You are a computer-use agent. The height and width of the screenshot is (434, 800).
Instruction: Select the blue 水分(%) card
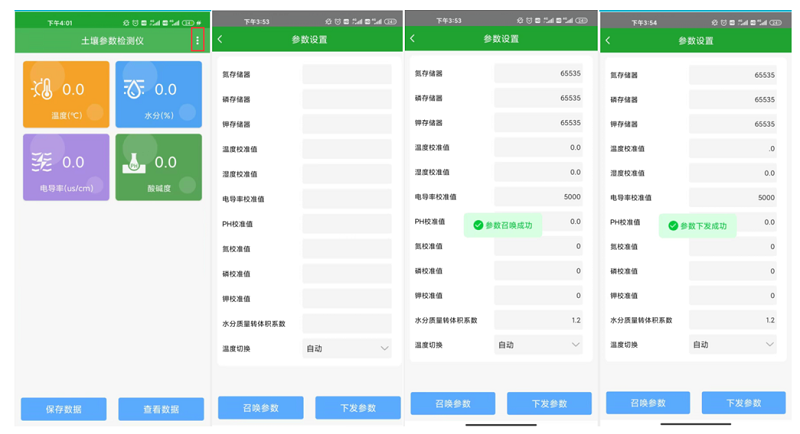pos(159,94)
